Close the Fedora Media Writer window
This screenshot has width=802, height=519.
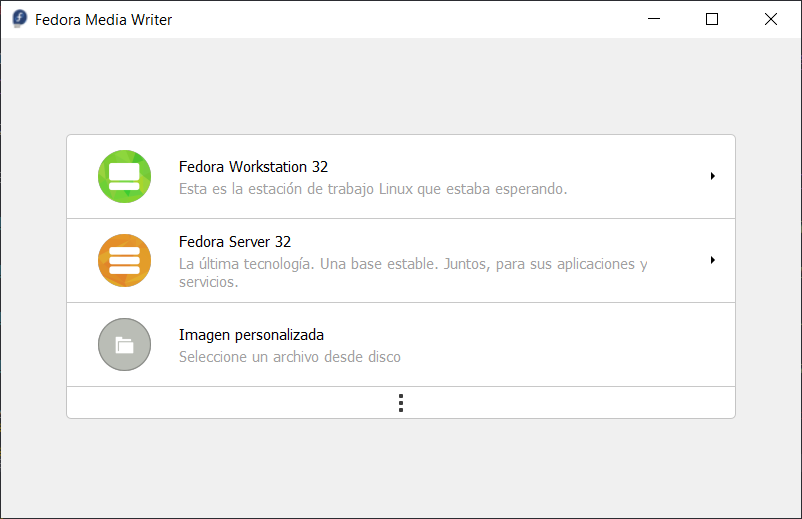pos(771,19)
